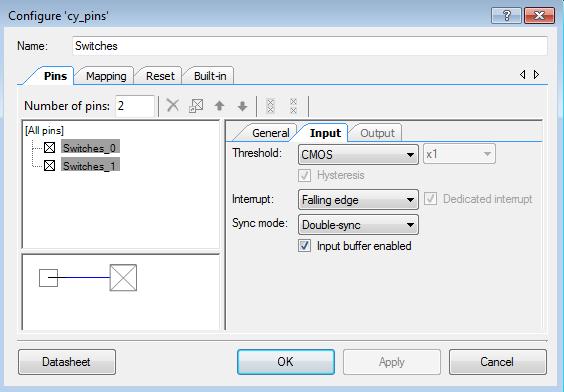Click the first group-pins toolbar icon
Screen dimensions: 564x392
270,106
